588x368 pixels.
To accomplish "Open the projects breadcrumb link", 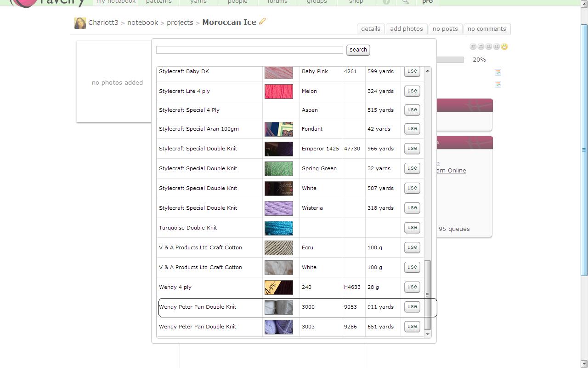I will (x=180, y=23).
